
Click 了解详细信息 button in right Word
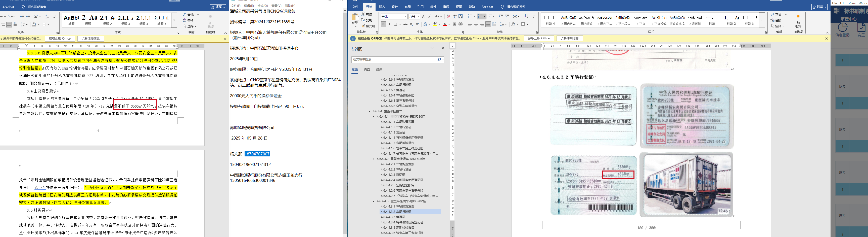pyautogui.click(x=569, y=39)
